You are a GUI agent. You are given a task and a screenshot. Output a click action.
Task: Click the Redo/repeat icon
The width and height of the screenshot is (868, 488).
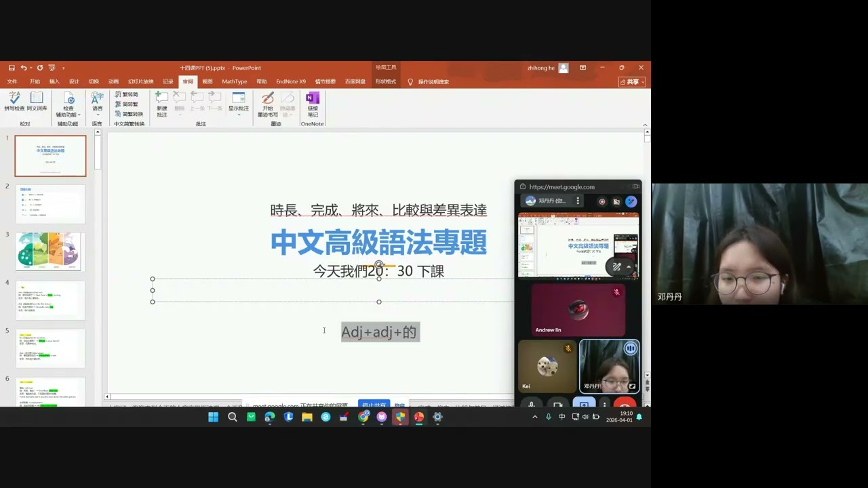(40, 68)
